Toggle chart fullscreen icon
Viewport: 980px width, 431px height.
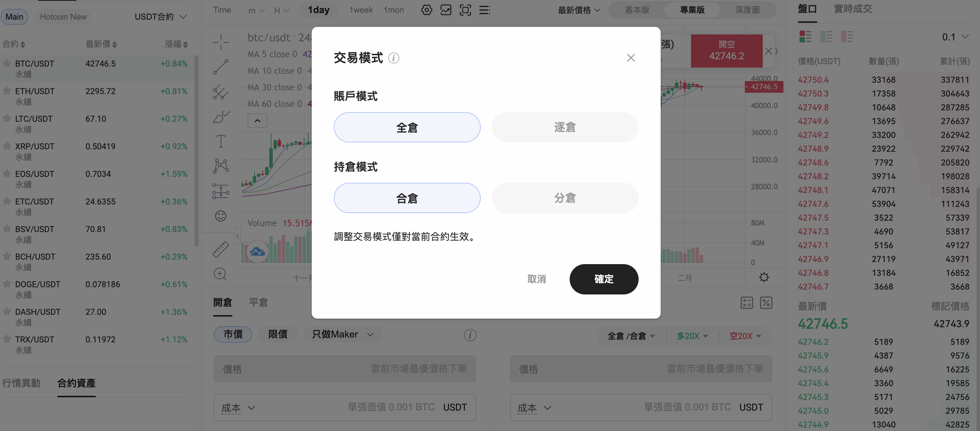(465, 10)
